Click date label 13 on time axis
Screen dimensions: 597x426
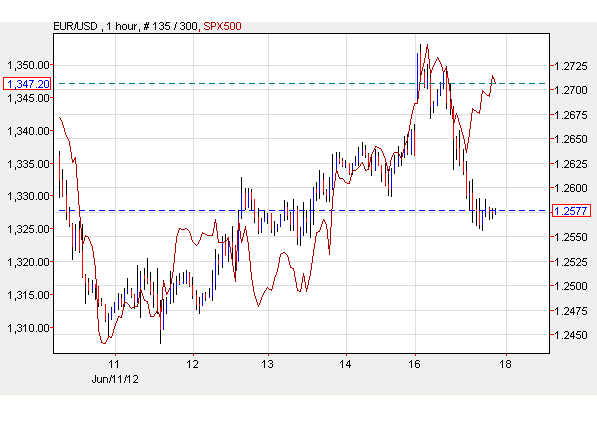[x=267, y=364]
